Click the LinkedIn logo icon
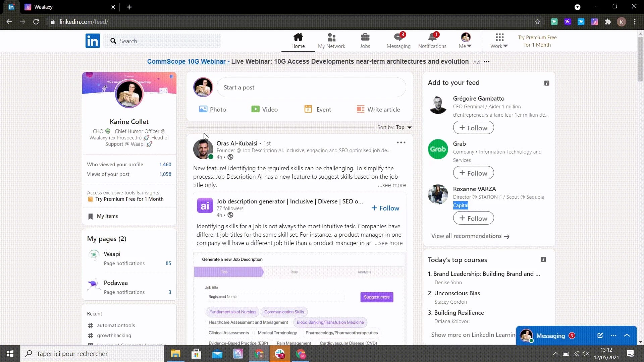644x362 pixels. [93, 41]
